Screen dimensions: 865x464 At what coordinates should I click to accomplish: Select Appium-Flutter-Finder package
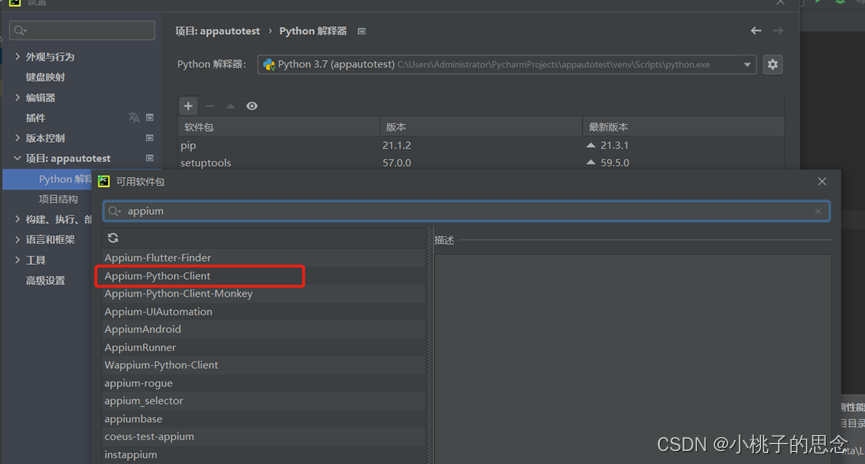pyautogui.click(x=263, y=258)
